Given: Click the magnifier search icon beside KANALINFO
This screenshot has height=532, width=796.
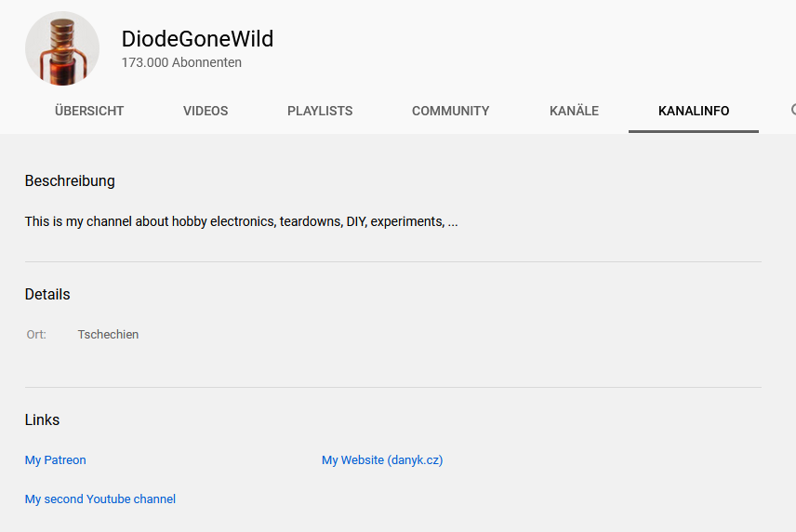Looking at the screenshot, I should coord(793,110).
